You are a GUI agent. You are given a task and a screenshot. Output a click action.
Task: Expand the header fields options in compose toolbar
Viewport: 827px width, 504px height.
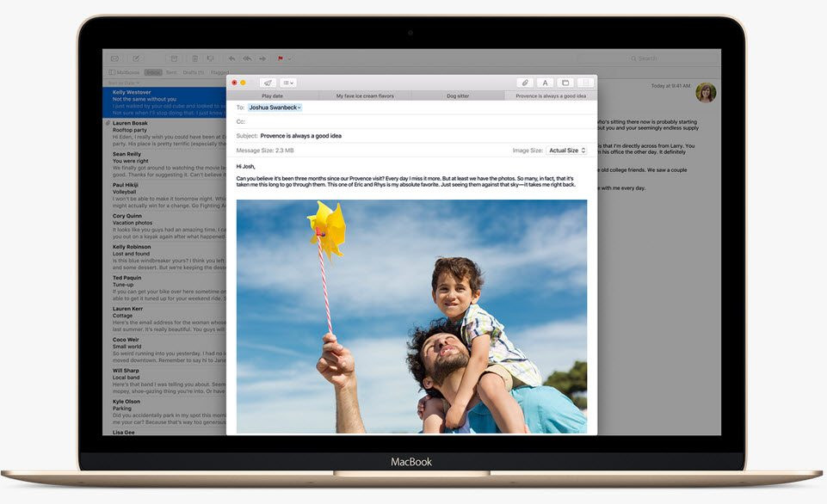tap(287, 83)
